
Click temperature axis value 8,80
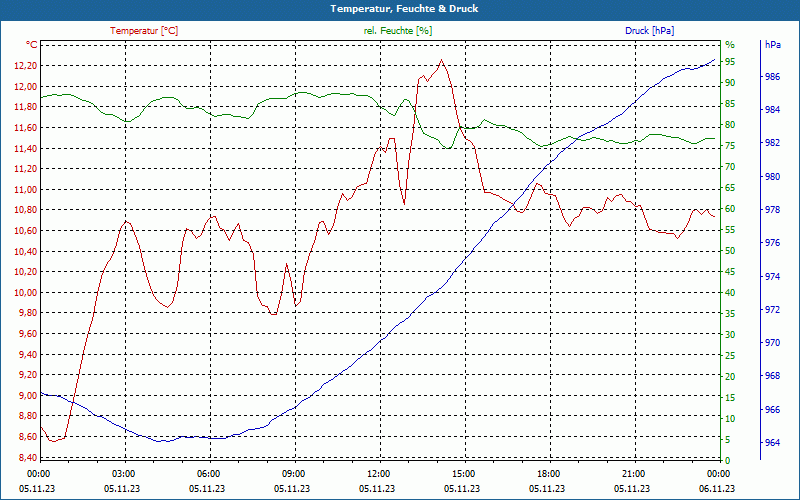click(29, 416)
